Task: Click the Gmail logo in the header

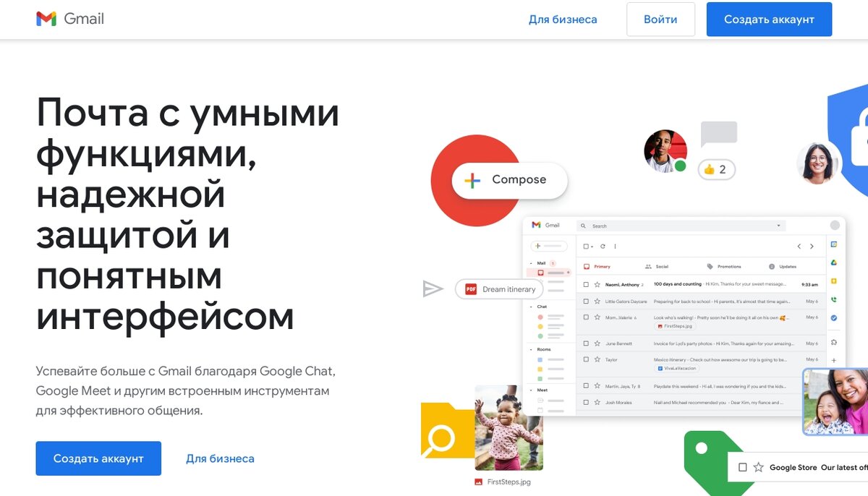Action: (70, 19)
